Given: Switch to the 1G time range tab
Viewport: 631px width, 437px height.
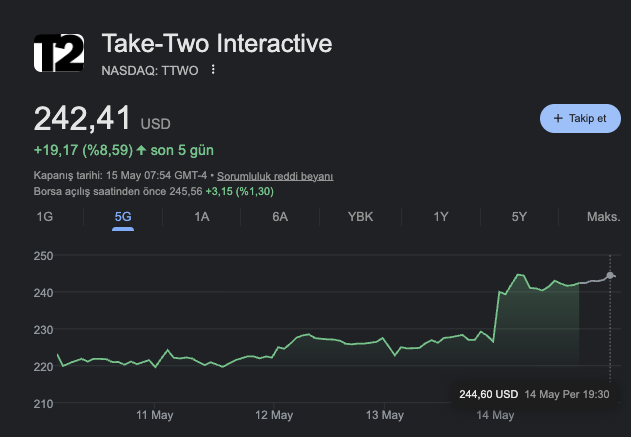Looking at the screenshot, I should [45, 217].
